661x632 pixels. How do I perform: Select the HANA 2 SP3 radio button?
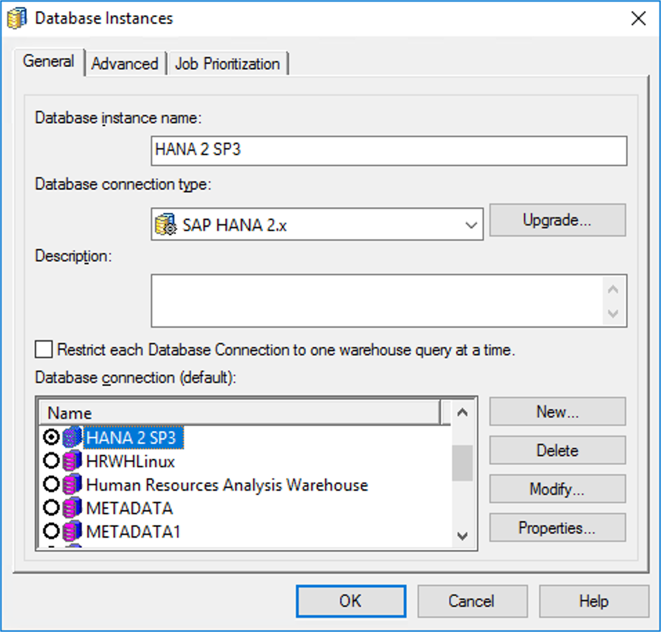click(x=51, y=437)
